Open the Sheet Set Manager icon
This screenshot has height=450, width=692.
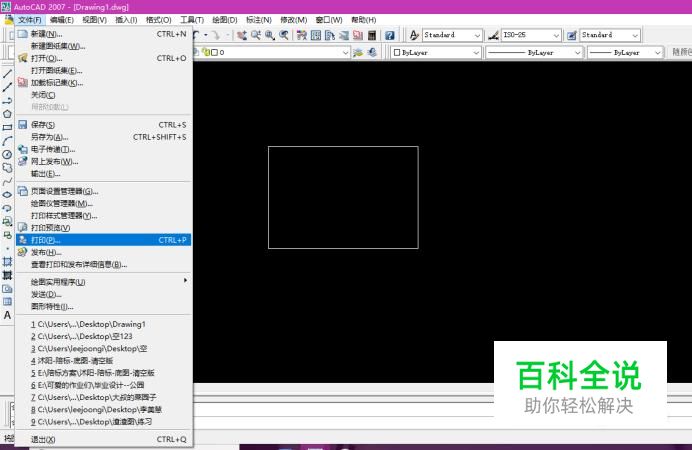344,35
